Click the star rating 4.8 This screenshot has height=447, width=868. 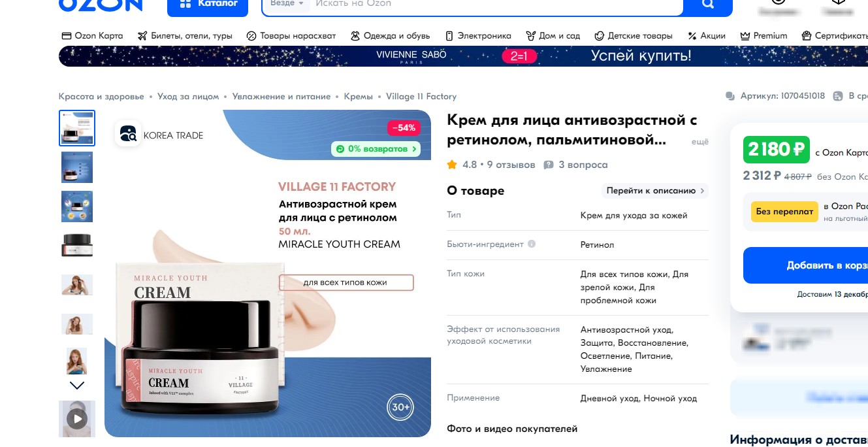pos(462,165)
